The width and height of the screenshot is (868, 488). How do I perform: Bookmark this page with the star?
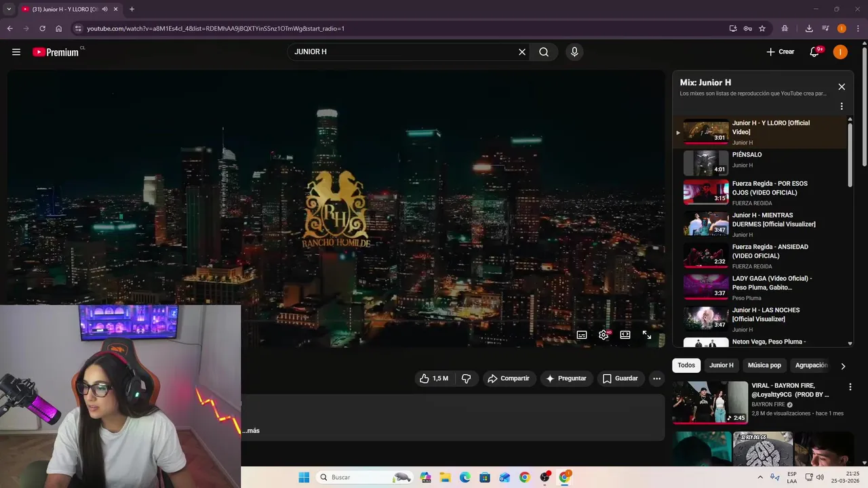point(762,28)
